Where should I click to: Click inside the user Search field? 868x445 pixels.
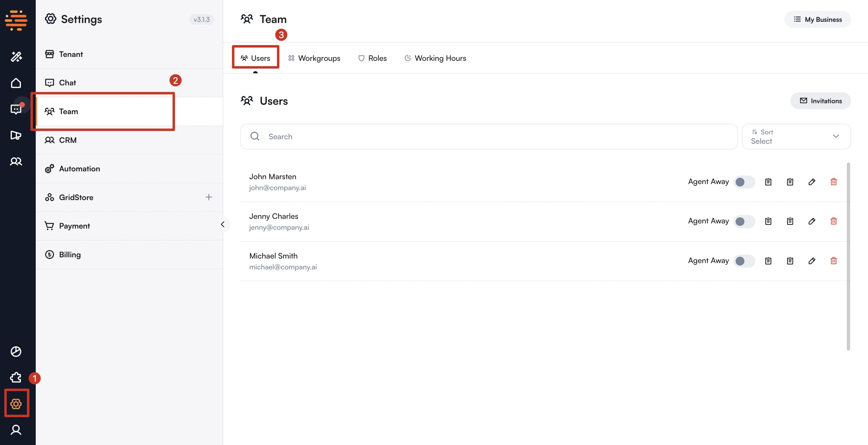(404, 137)
